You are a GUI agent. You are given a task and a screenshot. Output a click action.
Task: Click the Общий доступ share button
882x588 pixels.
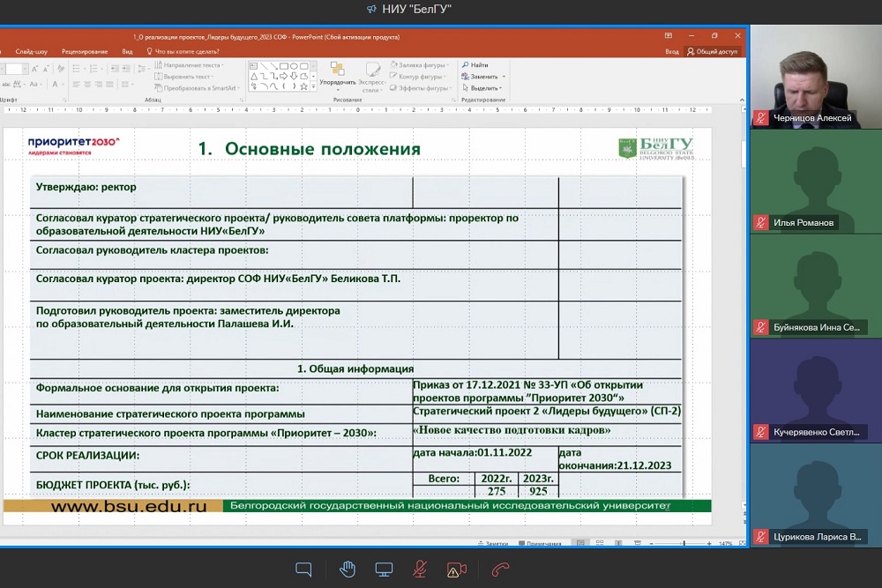[x=712, y=52]
